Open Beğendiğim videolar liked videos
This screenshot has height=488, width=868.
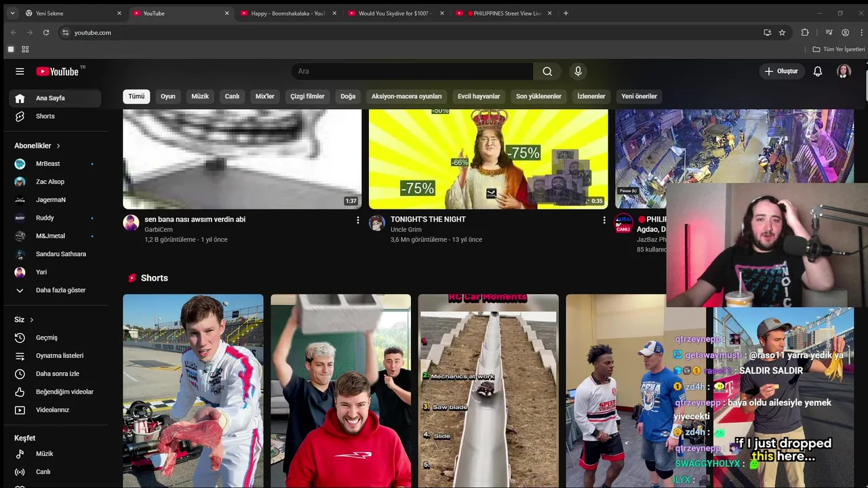pyautogui.click(x=56, y=392)
